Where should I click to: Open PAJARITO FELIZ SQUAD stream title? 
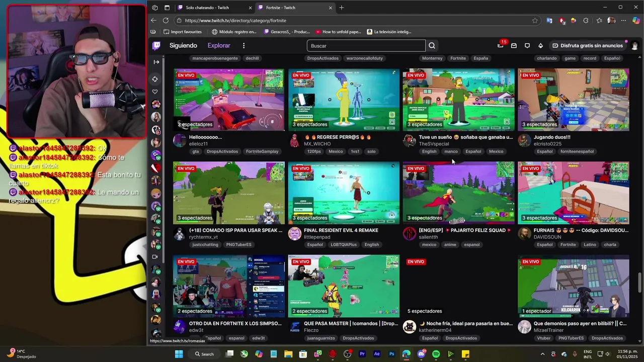465,230
